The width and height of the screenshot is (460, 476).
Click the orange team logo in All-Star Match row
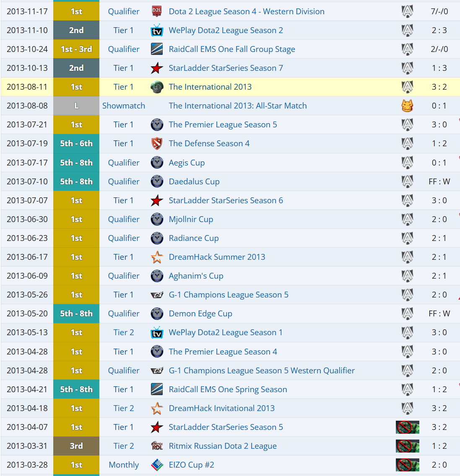pos(407,106)
